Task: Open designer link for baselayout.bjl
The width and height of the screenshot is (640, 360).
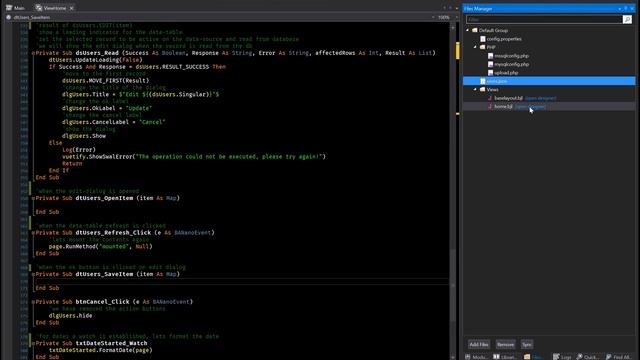Action: [540, 98]
